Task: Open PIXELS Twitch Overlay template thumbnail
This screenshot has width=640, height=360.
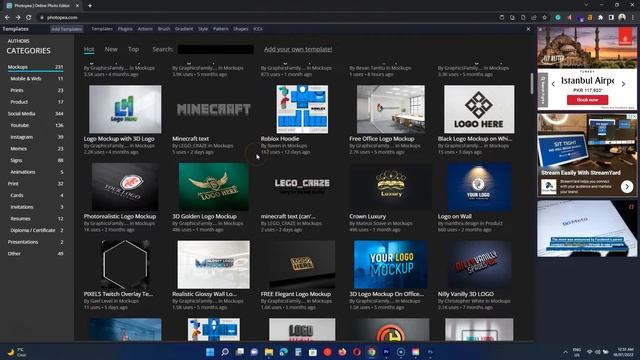Action: pyautogui.click(x=125, y=264)
